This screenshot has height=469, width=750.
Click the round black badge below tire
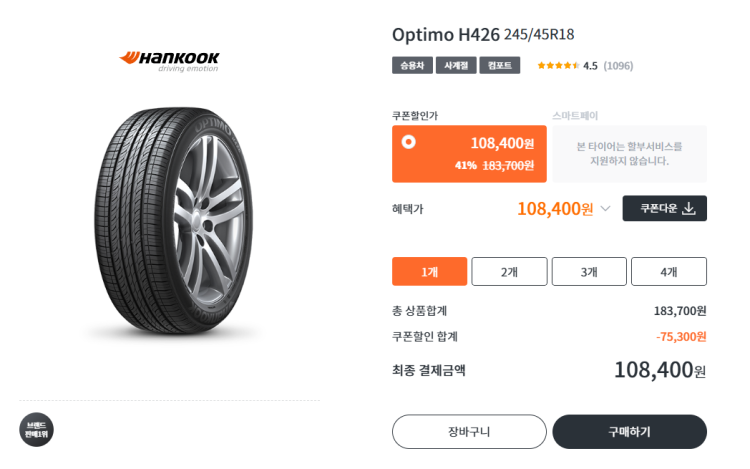pos(36,430)
